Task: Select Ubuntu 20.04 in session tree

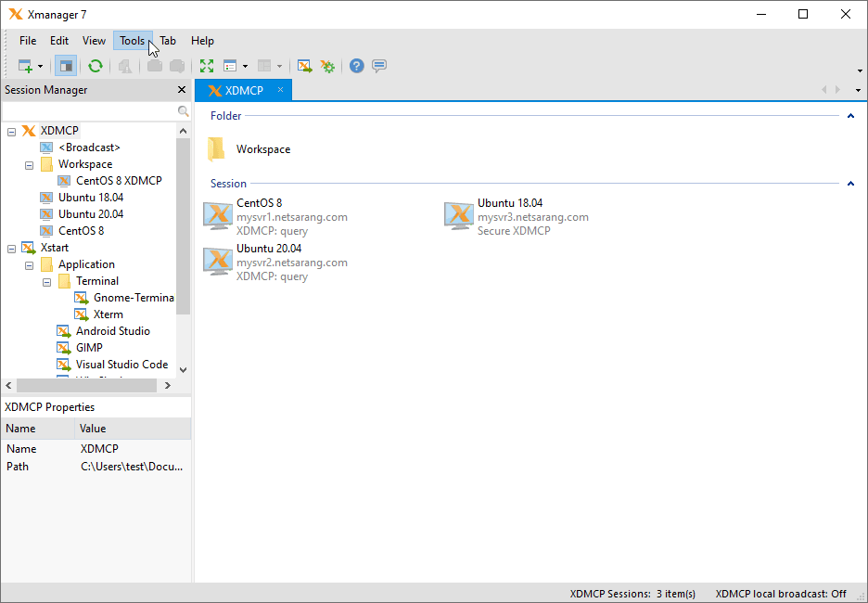Action: (x=91, y=213)
